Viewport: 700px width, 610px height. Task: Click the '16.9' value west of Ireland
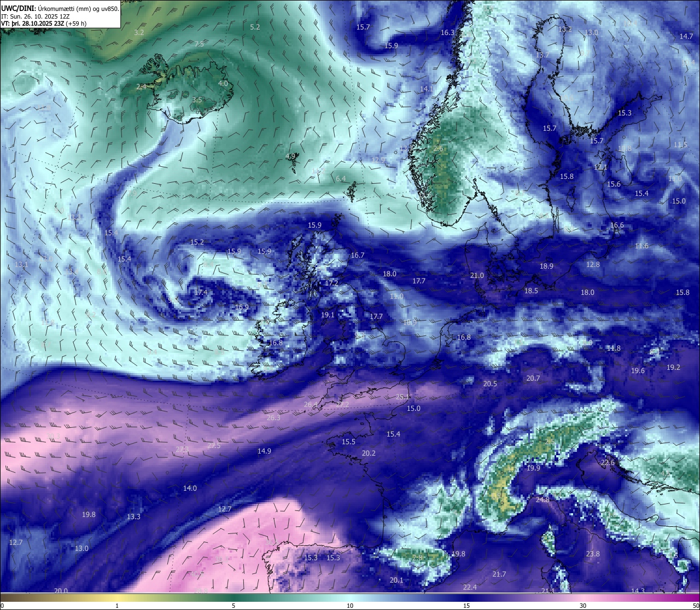pyautogui.click(x=242, y=307)
